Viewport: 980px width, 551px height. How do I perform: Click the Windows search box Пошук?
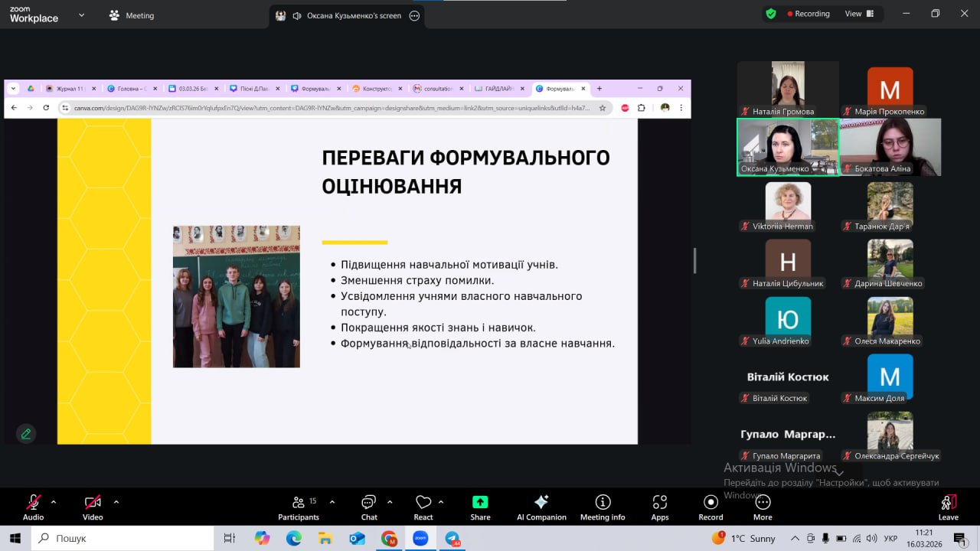(122, 538)
